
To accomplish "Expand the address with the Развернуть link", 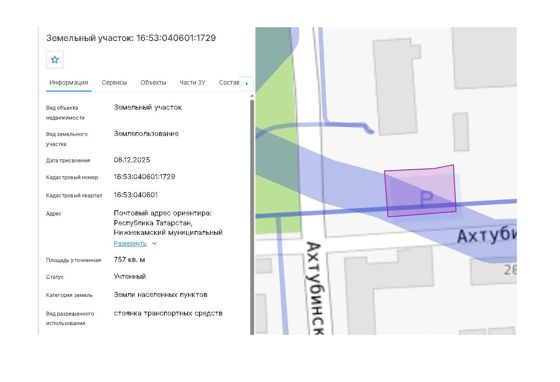I will [x=130, y=244].
